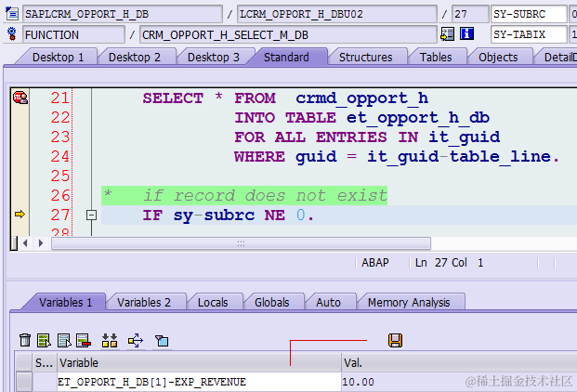Click the SY-SUBRC field
This screenshot has height=392, width=577.
click(529, 14)
